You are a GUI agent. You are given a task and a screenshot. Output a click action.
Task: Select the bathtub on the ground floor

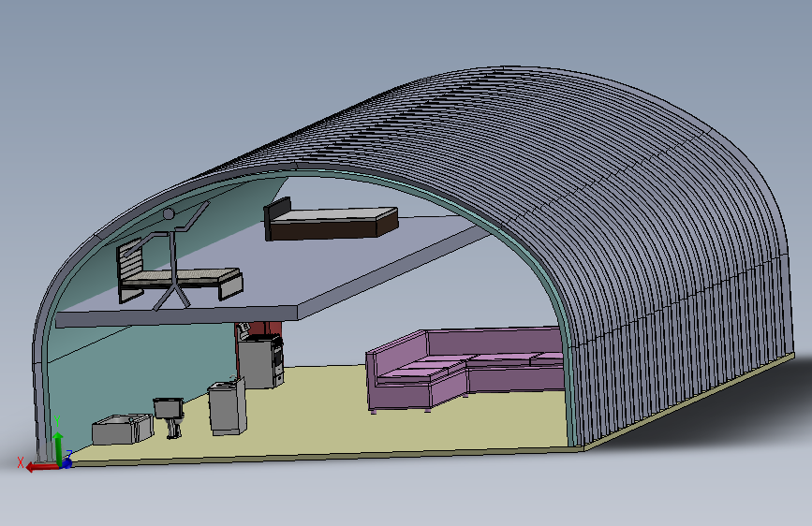click(122, 430)
